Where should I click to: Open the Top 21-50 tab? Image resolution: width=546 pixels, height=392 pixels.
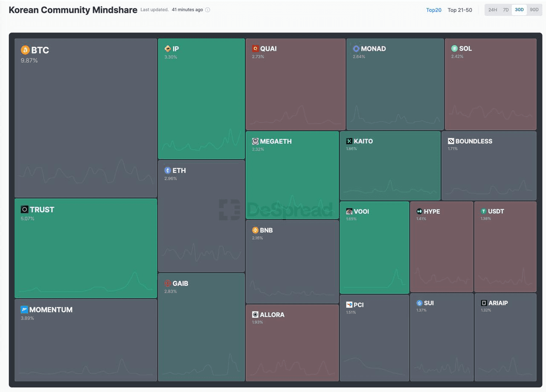[x=460, y=10]
